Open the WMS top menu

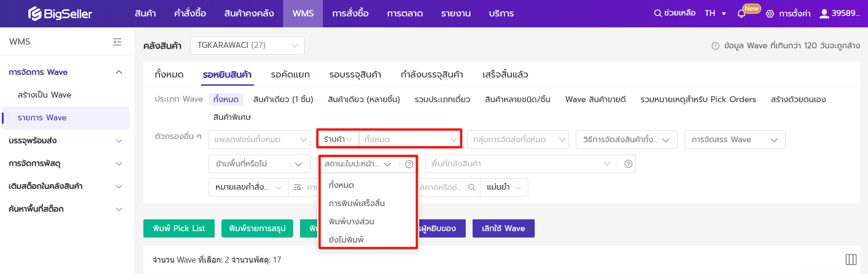303,14
